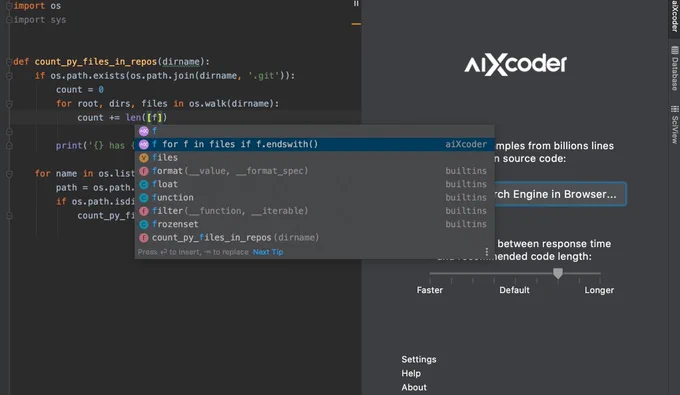Choose the 'float' builtin suggestion

(x=315, y=184)
